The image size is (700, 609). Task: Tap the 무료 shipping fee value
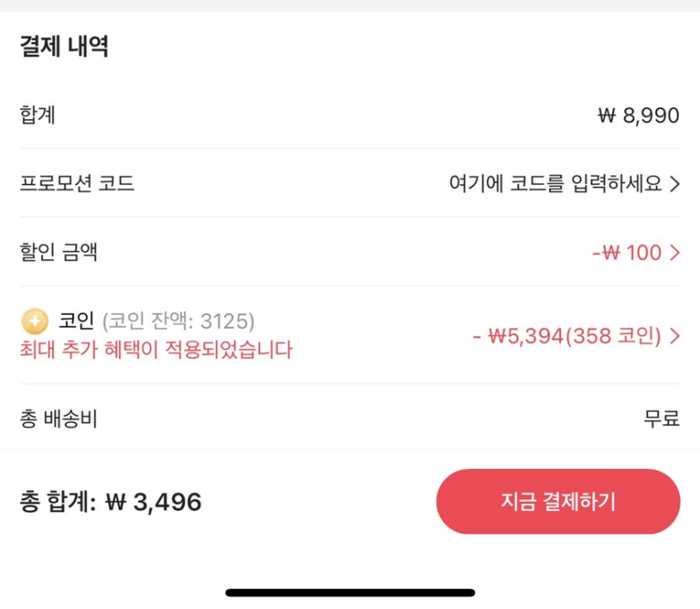tap(661, 418)
